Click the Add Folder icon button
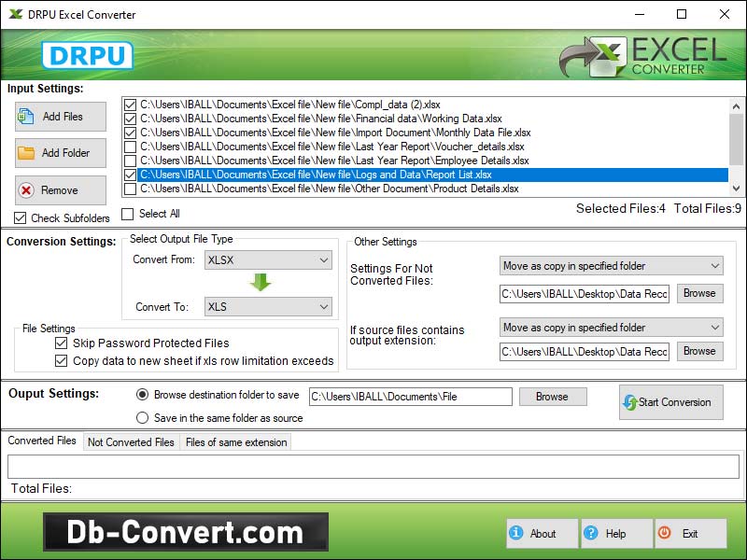 (x=61, y=153)
